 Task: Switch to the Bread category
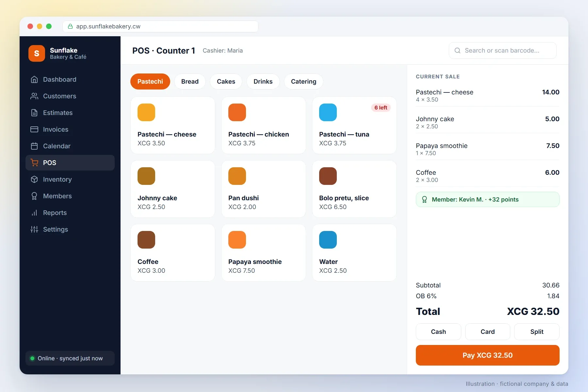click(190, 81)
